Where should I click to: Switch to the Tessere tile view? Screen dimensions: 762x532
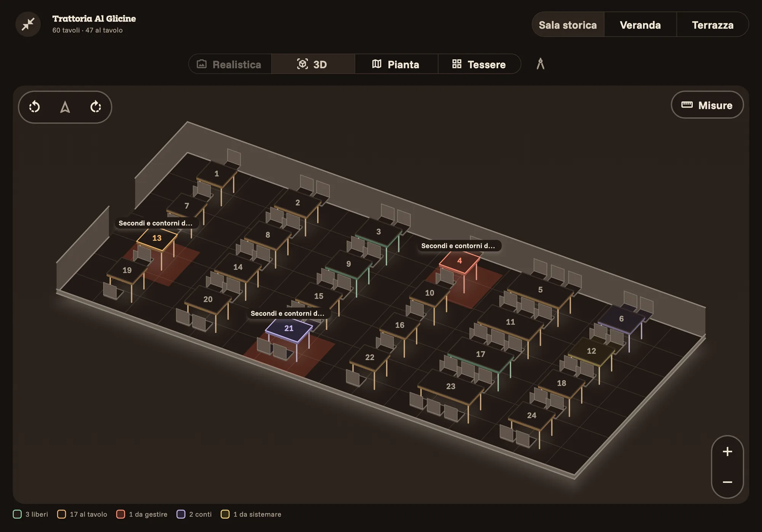[x=479, y=64]
